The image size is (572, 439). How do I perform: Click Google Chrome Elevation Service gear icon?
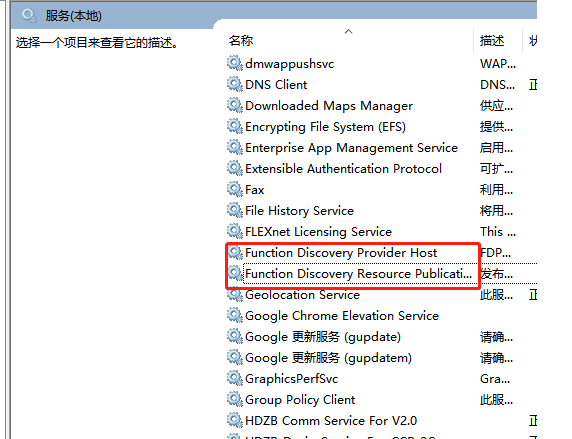(x=235, y=315)
